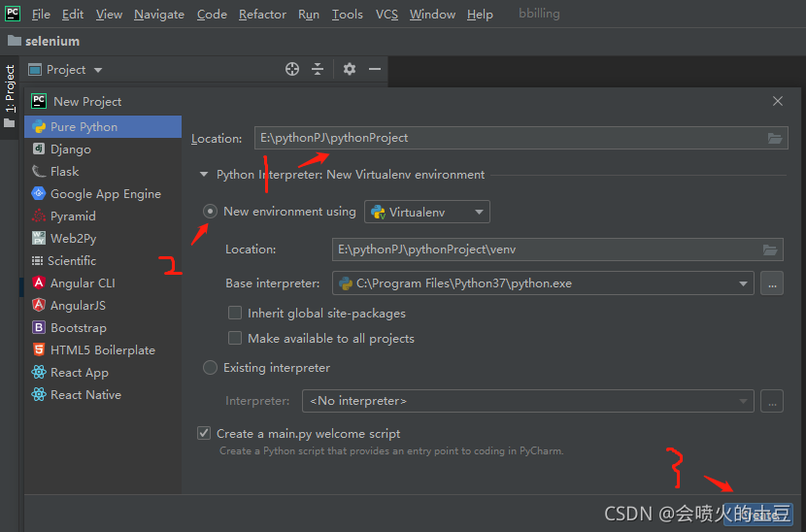Click the folder icon under Project side tab
Screen dimensions: 806x532
click(10, 123)
